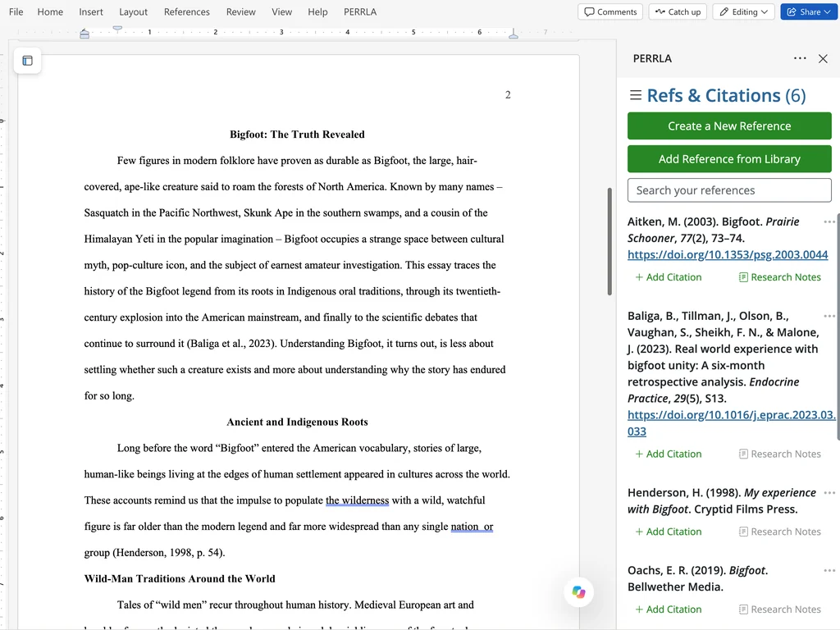
Task: Close the PERRLA side pane
Action: [824, 58]
